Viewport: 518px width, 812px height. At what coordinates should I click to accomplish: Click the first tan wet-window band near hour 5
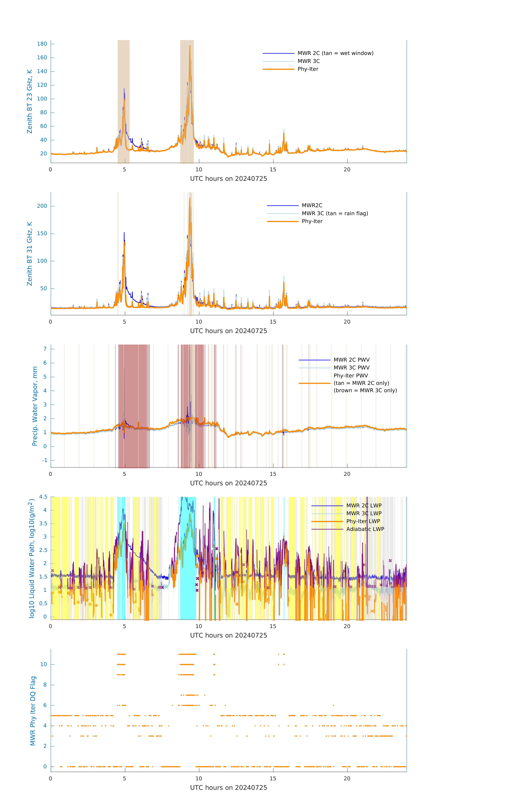tap(124, 67)
